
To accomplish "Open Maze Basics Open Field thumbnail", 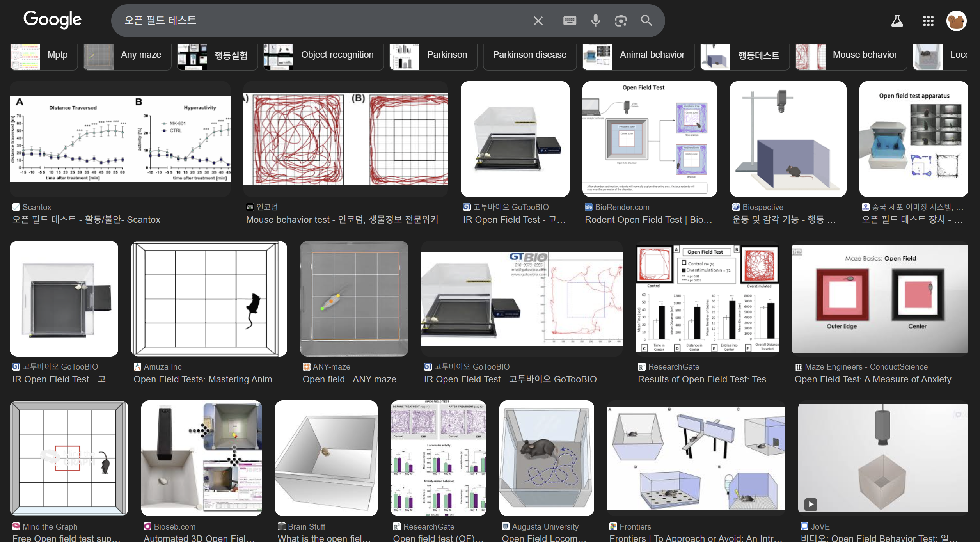I will 880,299.
